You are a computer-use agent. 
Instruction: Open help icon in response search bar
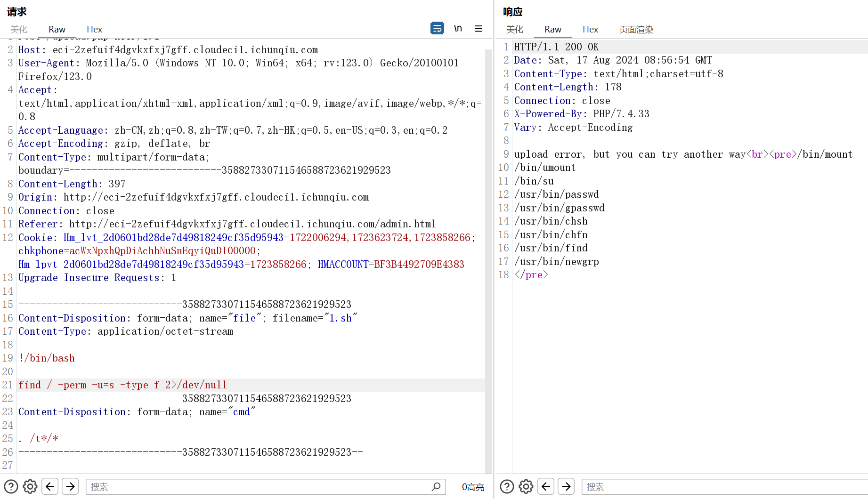coord(507,486)
